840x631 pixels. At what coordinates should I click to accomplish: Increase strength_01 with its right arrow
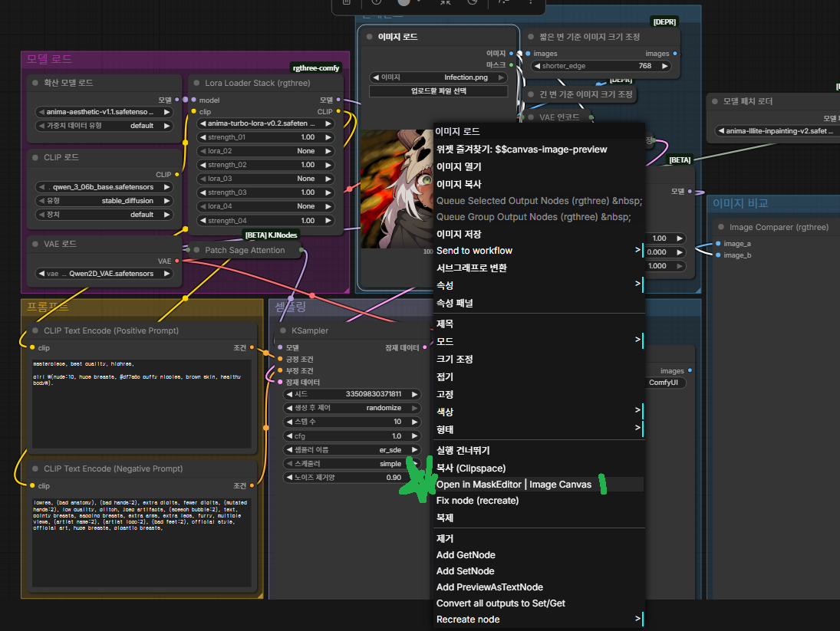328,137
